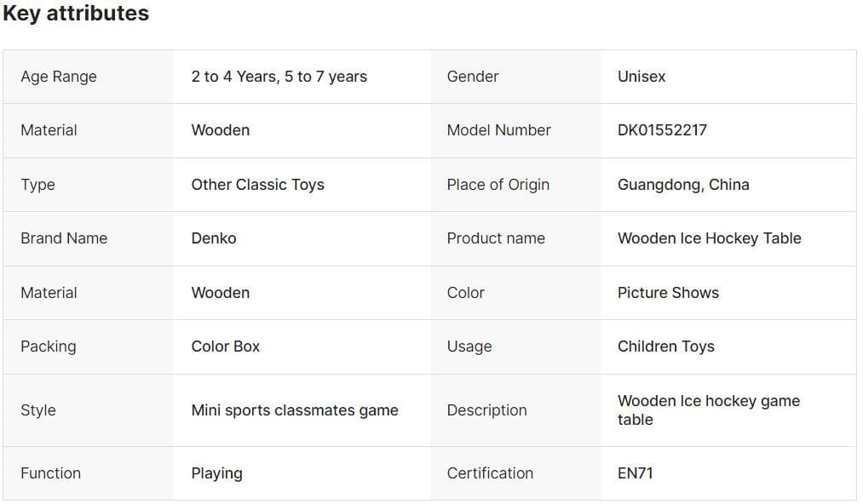Click the Wooden Ice Hockey Table value
863x504 pixels.
(x=709, y=238)
